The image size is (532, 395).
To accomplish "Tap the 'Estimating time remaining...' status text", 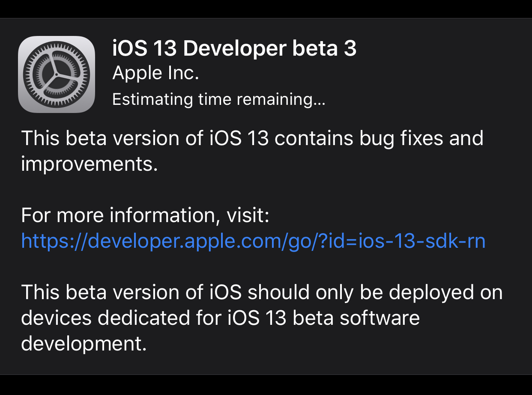I will (x=218, y=99).
